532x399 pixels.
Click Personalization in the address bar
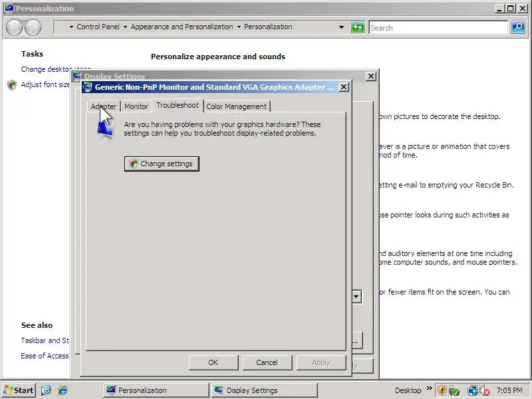point(268,27)
